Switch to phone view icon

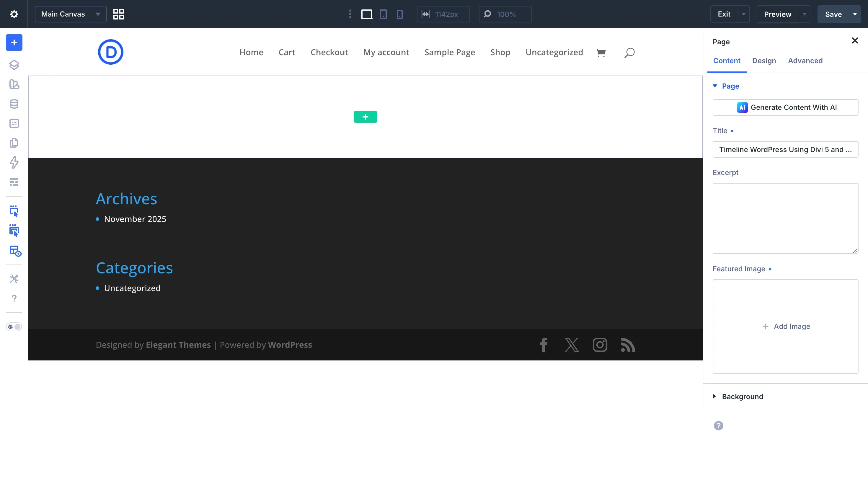[400, 14]
